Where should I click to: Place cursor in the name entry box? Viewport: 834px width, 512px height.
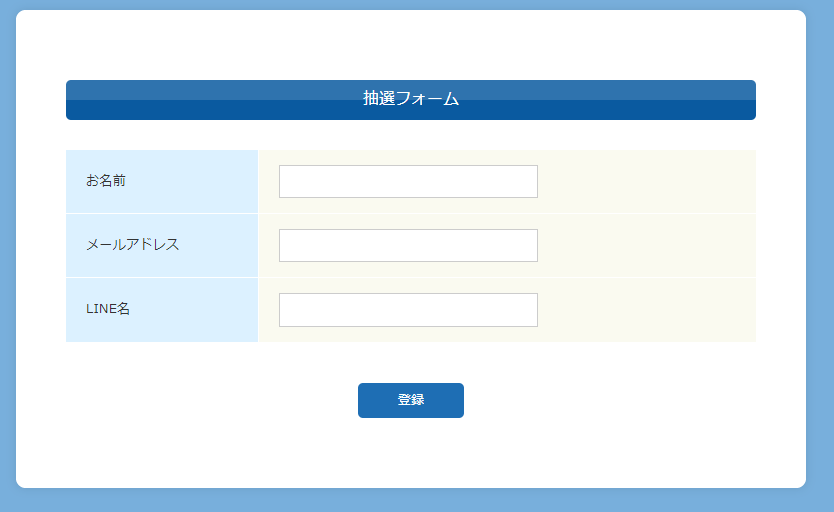point(408,182)
